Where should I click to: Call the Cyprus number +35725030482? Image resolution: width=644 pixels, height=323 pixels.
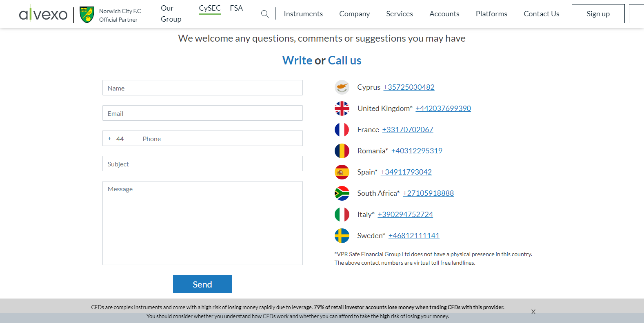(409, 87)
